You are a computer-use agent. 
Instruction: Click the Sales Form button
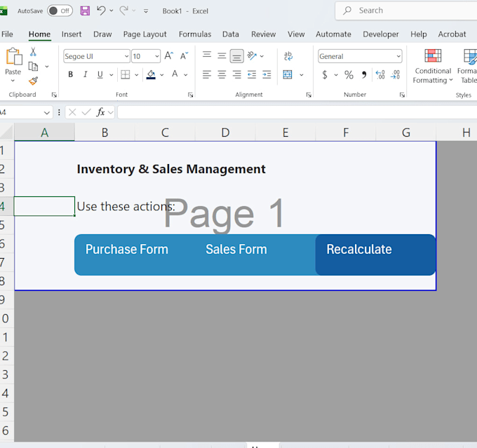(x=236, y=250)
